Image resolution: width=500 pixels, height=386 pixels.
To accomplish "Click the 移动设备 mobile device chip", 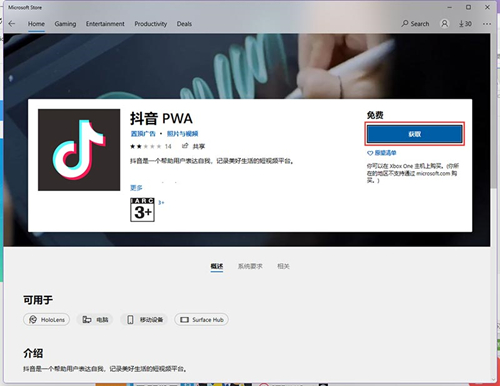I will tap(144, 320).
